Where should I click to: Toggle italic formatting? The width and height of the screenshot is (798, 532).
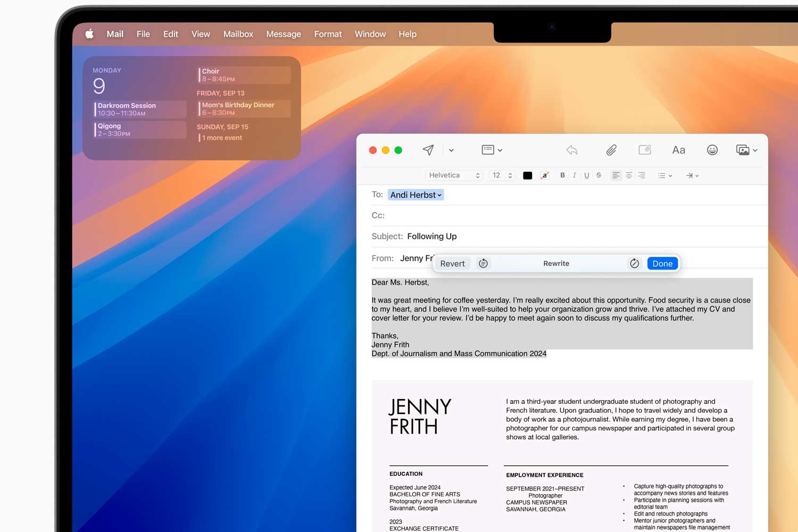tap(575, 175)
